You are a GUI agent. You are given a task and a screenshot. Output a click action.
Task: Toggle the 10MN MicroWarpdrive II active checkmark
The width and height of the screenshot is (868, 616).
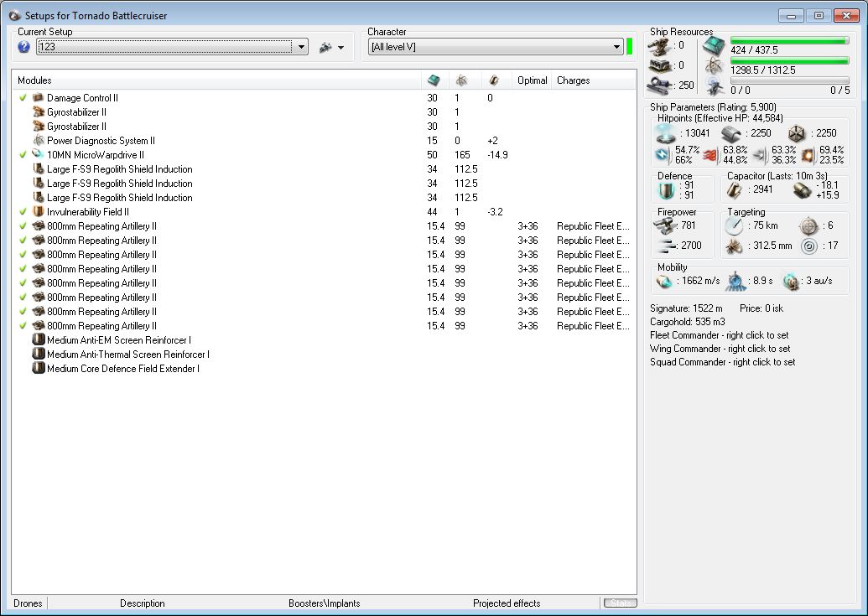coord(23,155)
